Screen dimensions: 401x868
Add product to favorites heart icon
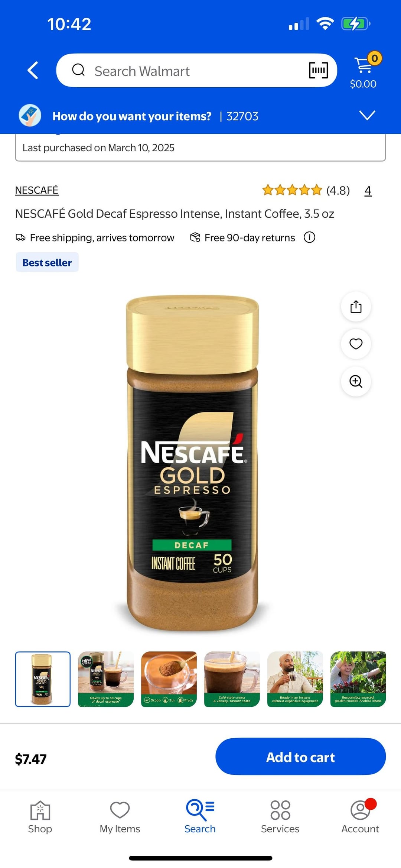[356, 344]
